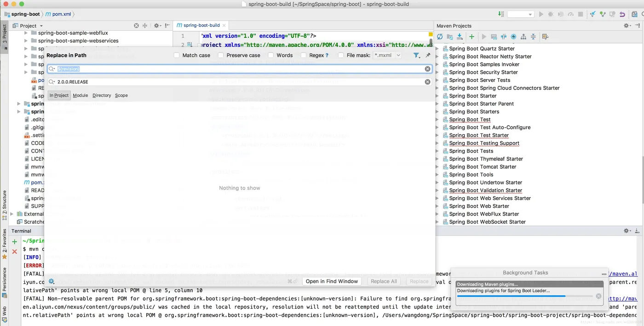Download sources and documentation in Maven panel
The width and height of the screenshot is (644, 326).
(x=460, y=36)
